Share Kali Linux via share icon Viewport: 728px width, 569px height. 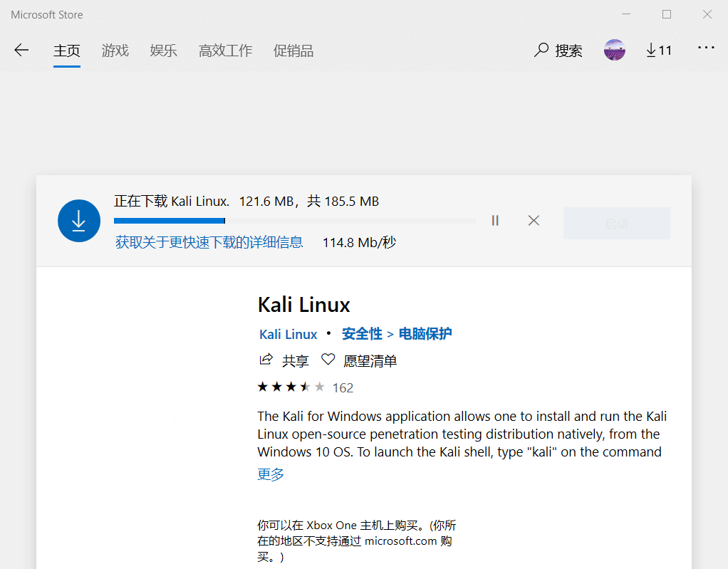(266, 360)
